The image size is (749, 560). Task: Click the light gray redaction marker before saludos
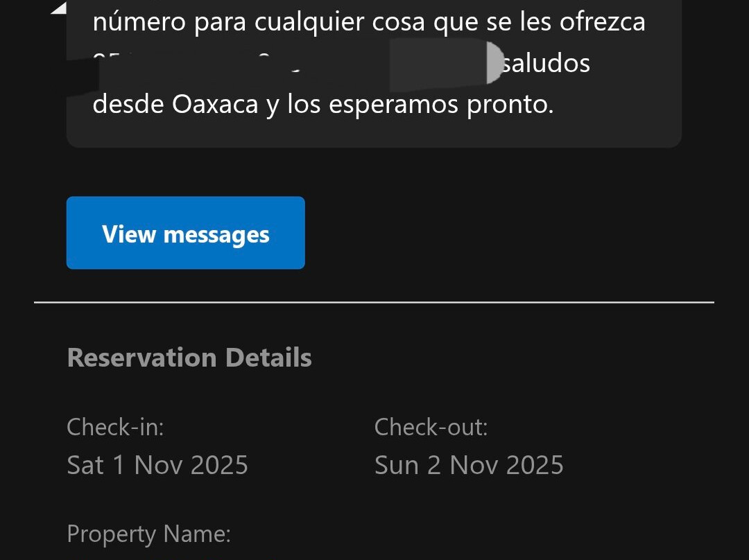tap(494, 64)
